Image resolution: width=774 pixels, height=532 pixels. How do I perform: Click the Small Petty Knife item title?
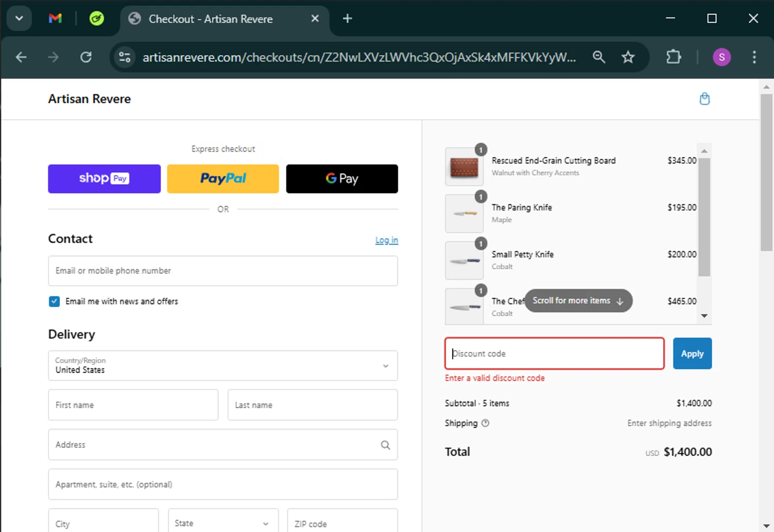[x=523, y=254]
